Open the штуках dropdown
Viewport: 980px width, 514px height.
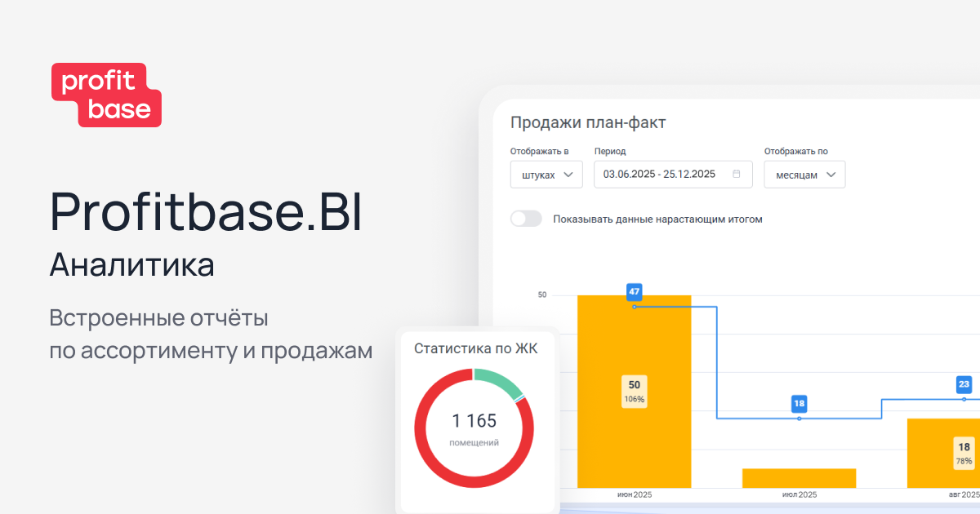[x=546, y=175]
